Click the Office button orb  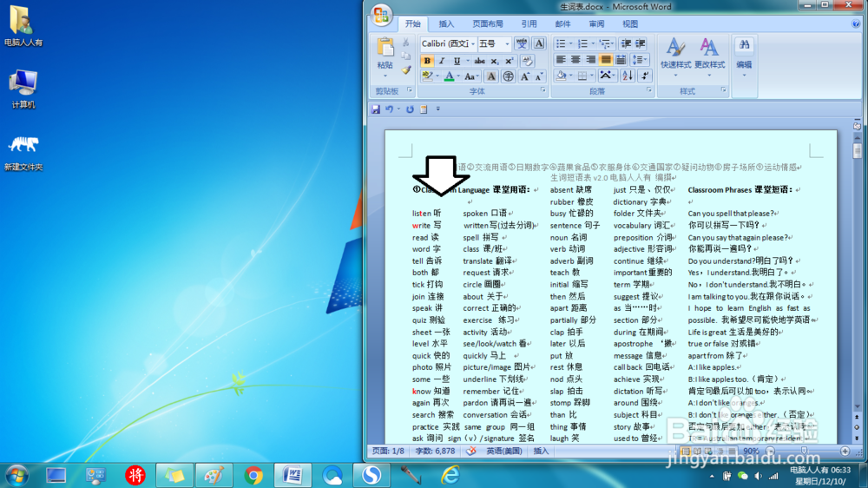pyautogui.click(x=381, y=16)
